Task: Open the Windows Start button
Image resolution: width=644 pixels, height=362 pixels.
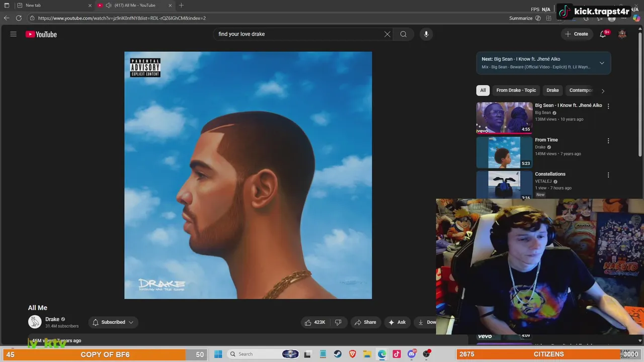Action: point(218,354)
